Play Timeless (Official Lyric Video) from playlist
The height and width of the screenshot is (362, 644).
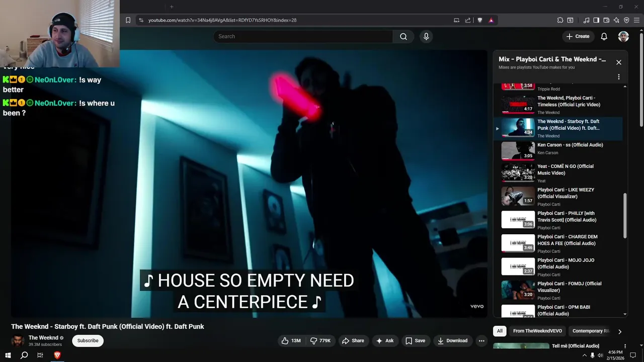(557, 105)
